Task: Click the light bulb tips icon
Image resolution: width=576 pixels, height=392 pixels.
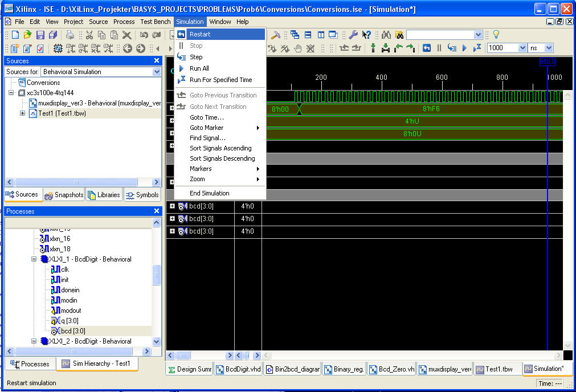Action: pyautogui.click(x=496, y=35)
